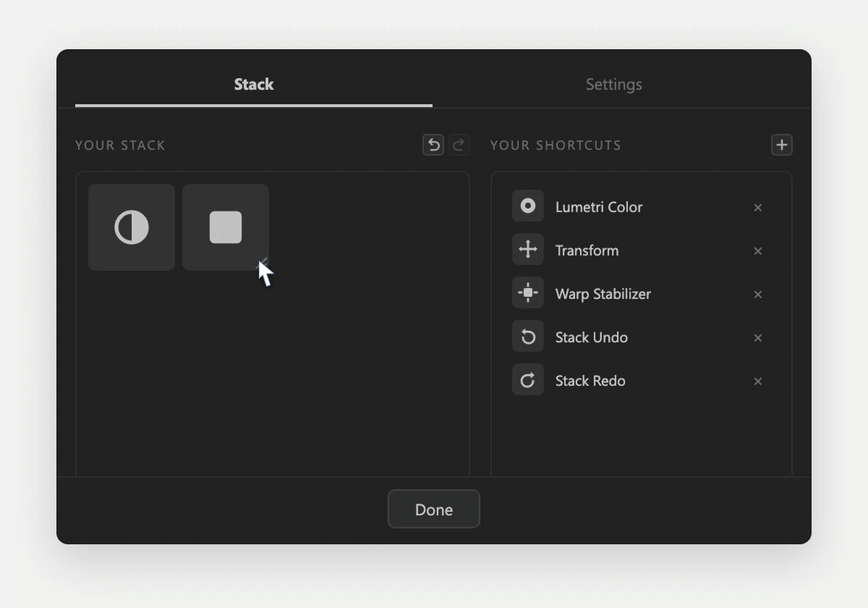The width and height of the screenshot is (868, 608).
Task: Switch to the Settings tab
Action: pos(614,84)
